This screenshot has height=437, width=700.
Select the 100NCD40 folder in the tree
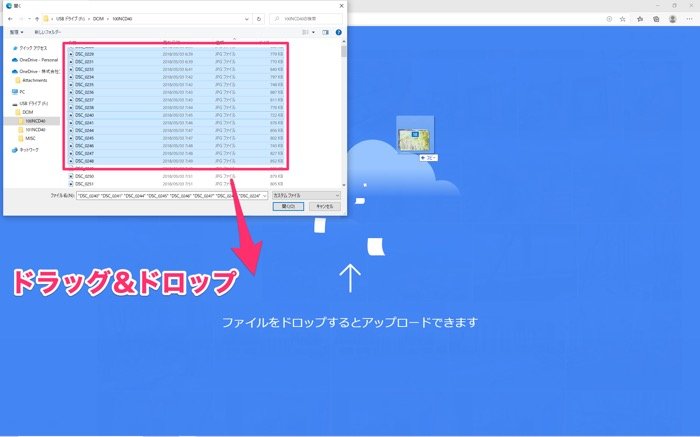[32, 121]
